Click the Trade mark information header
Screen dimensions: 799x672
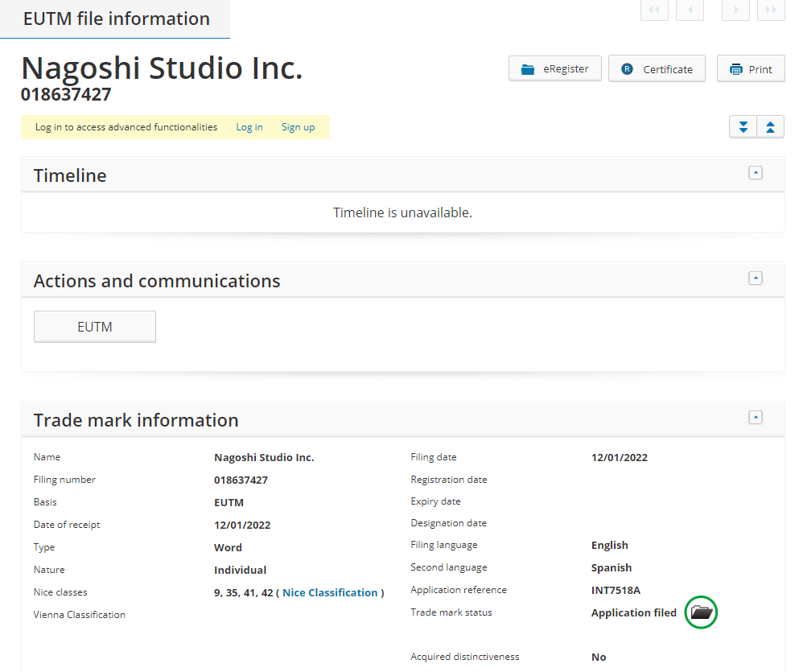pyautogui.click(x=136, y=420)
